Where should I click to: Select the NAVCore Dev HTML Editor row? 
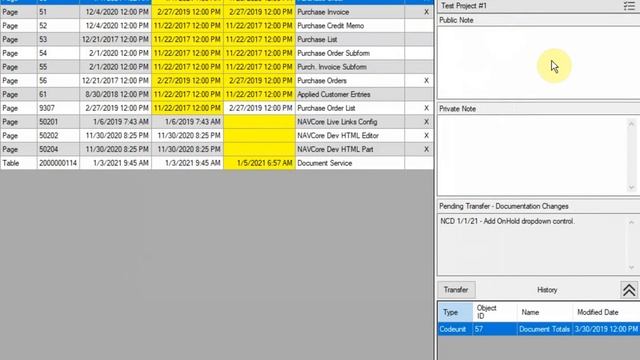click(x=217, y=136)
